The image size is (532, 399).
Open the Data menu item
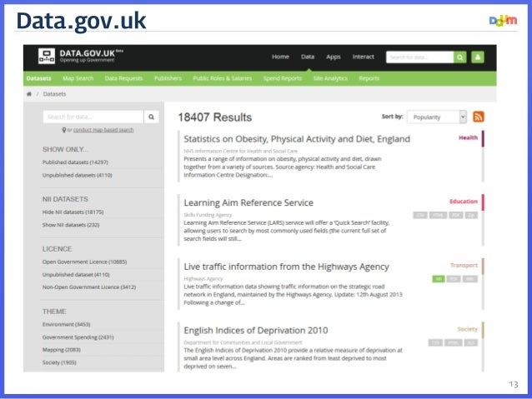(308, 57)
